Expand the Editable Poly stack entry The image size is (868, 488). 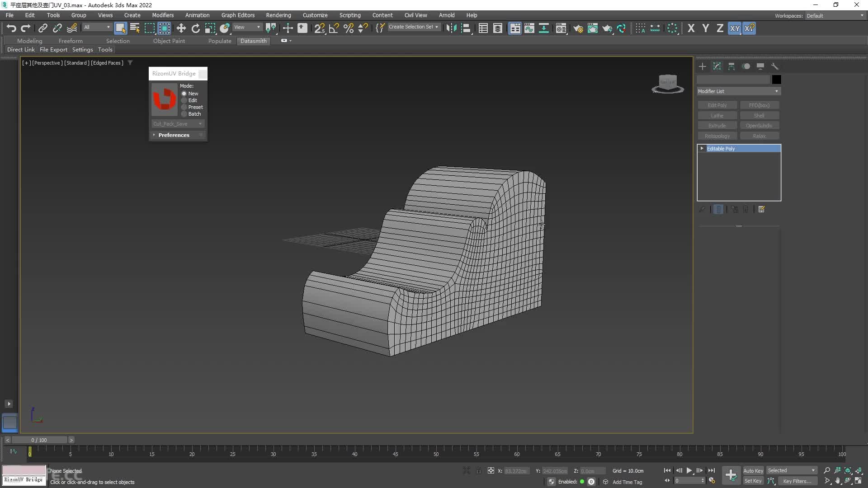point(702,148)
